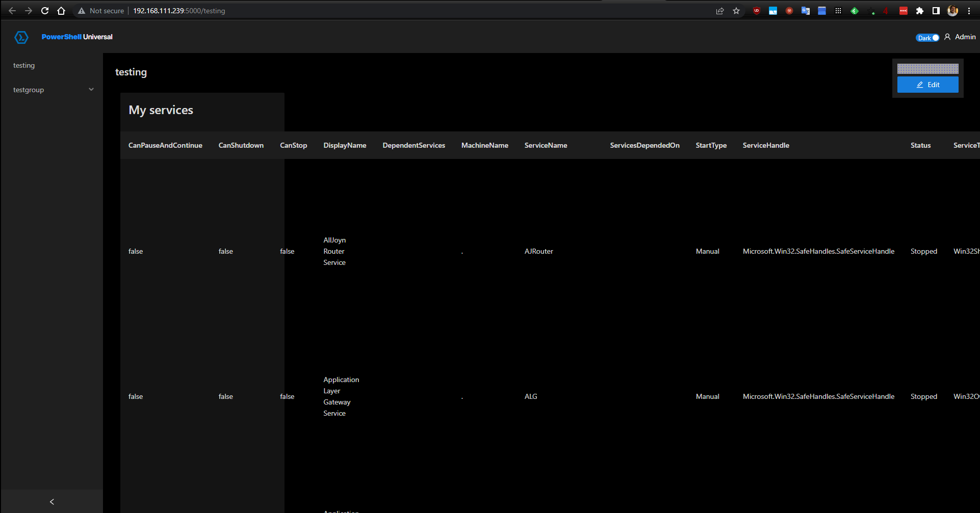This screenshot has height=513, width=980.
Task: Sort by the ServiceHandle column header
Action: pyautogui.click(x=766, y=145)
